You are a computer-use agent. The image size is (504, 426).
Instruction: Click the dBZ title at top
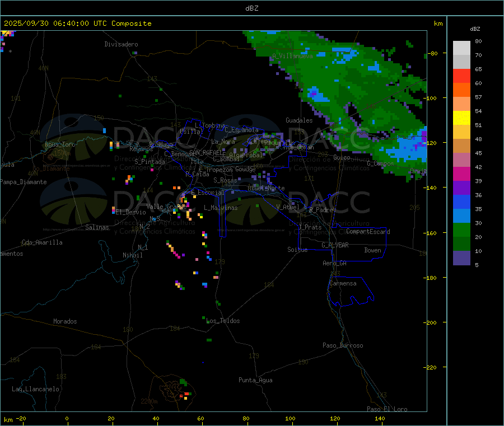click(x=251, y=8)
